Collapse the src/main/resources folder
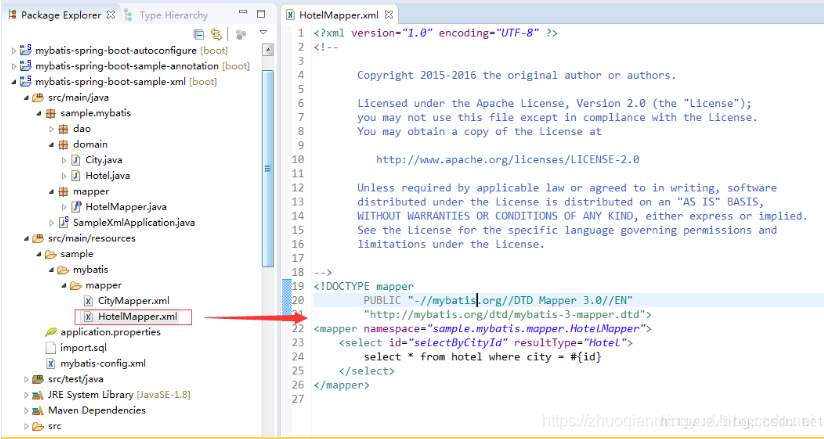Image resolution: width=824 pixels, height=439 pixels. click(x=26, y=238)
